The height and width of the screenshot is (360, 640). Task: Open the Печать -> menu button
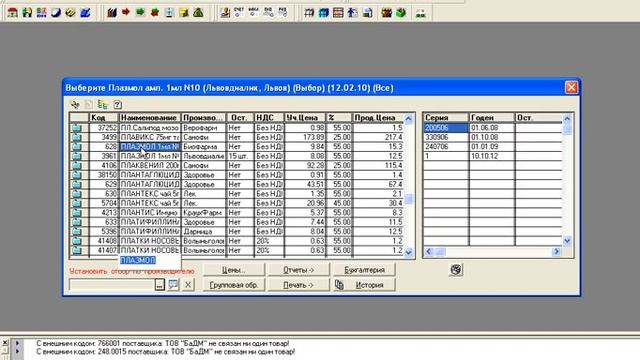click(298, 285)
